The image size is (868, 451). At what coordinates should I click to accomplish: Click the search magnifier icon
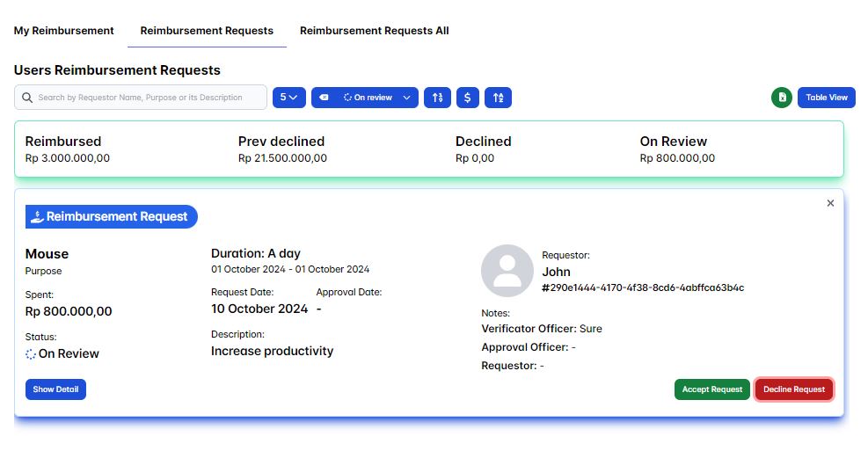[27, 98]
